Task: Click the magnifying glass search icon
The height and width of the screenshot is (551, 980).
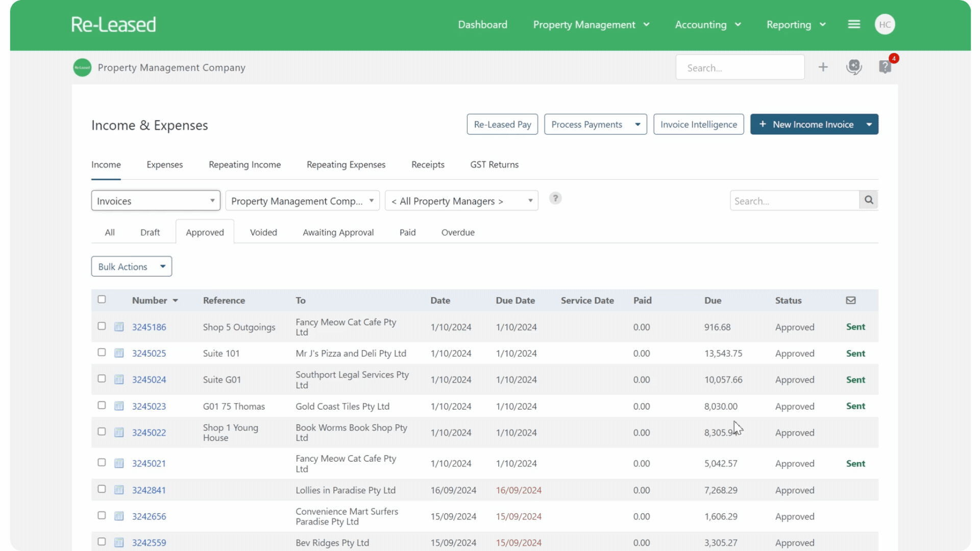Action: tap(868, 200)
